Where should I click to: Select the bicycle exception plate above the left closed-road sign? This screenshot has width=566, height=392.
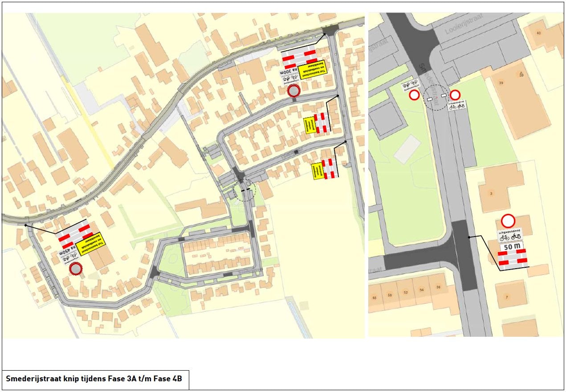point(410,85)
